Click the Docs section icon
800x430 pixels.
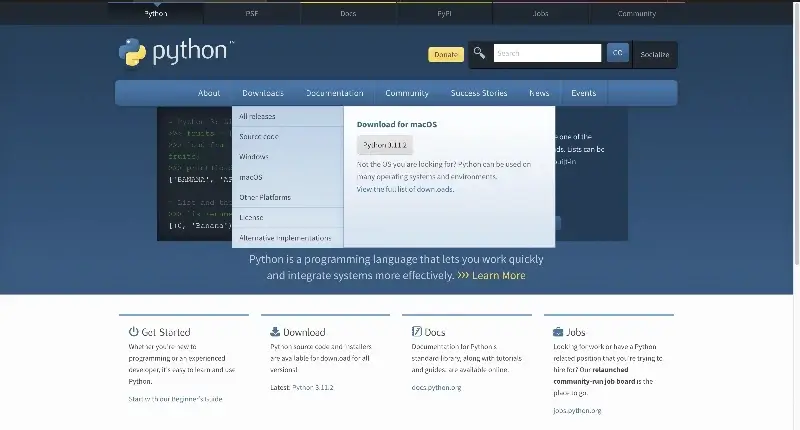coord(417,331)
